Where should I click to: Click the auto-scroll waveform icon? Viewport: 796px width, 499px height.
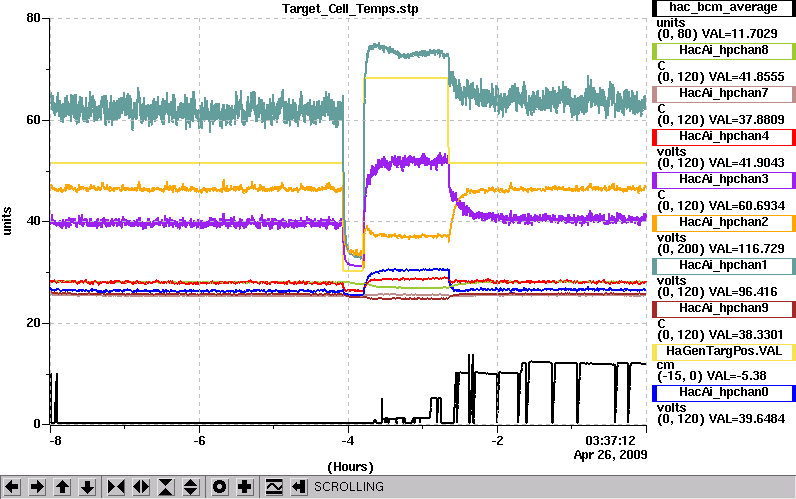click(274, 487)
